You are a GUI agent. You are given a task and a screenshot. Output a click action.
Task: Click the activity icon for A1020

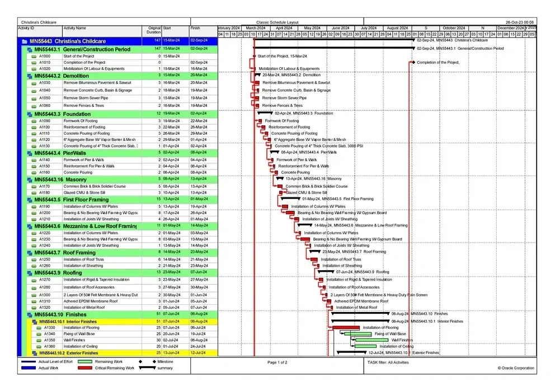[34, 69]
